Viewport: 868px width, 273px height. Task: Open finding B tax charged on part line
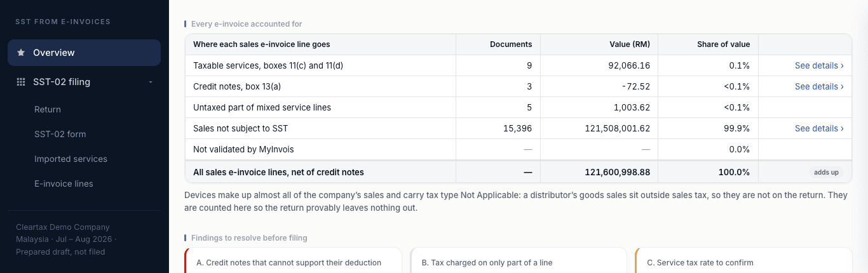click(x=519, y=260)
